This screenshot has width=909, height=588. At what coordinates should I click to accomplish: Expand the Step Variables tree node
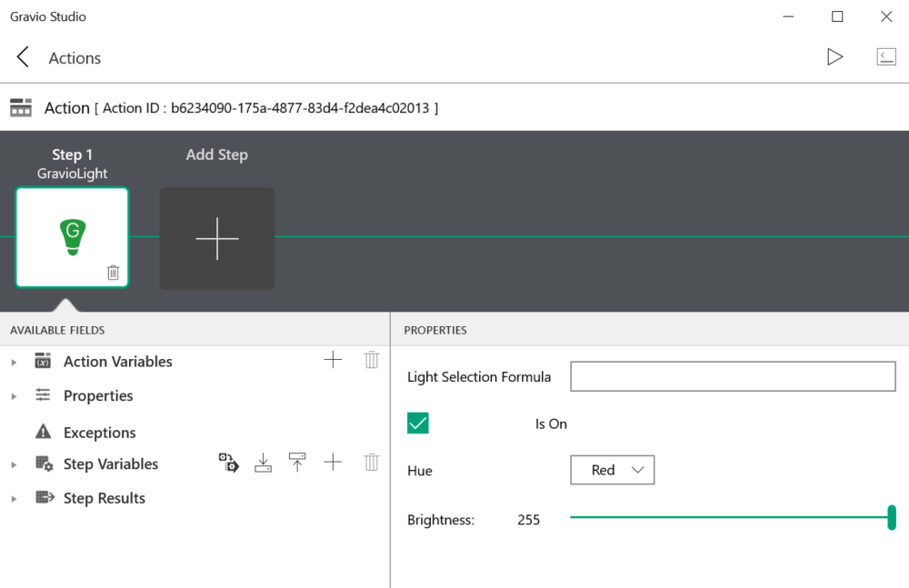(14, 465)
